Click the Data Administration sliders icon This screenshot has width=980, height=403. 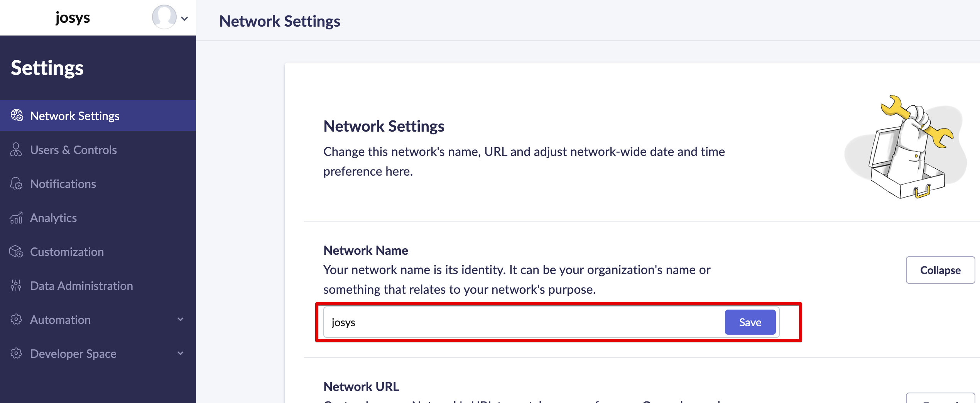(x=16, y=286)
